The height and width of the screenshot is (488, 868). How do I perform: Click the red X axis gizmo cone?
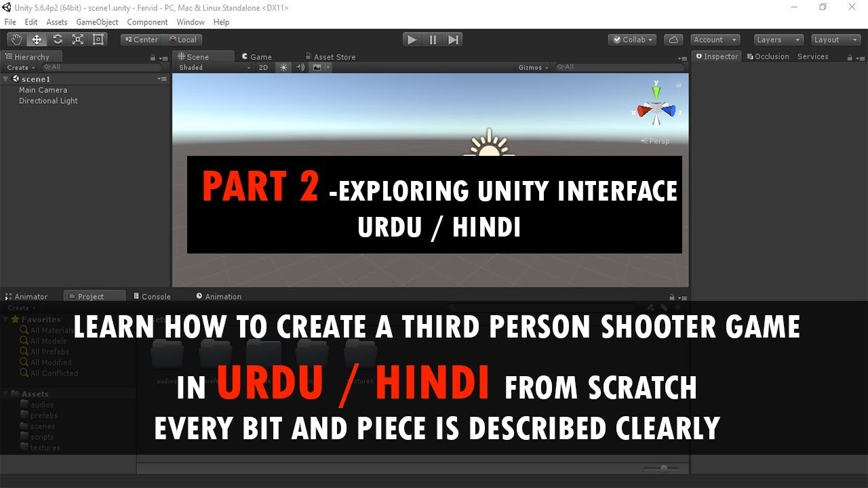tap(643, 111)
